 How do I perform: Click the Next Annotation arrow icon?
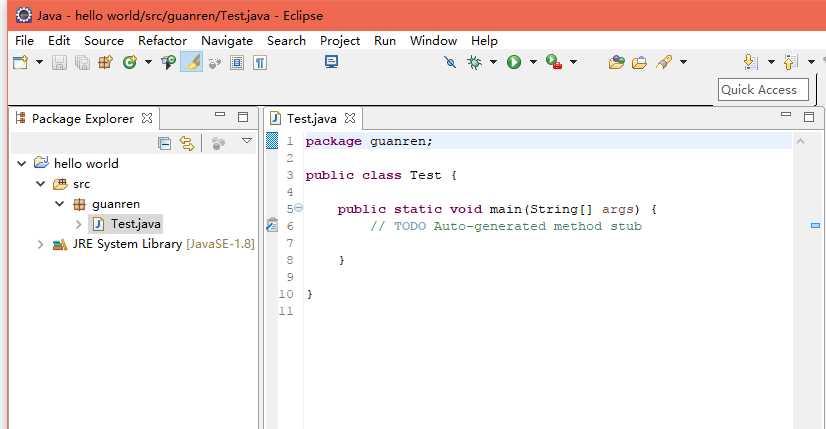click(751, 62)
